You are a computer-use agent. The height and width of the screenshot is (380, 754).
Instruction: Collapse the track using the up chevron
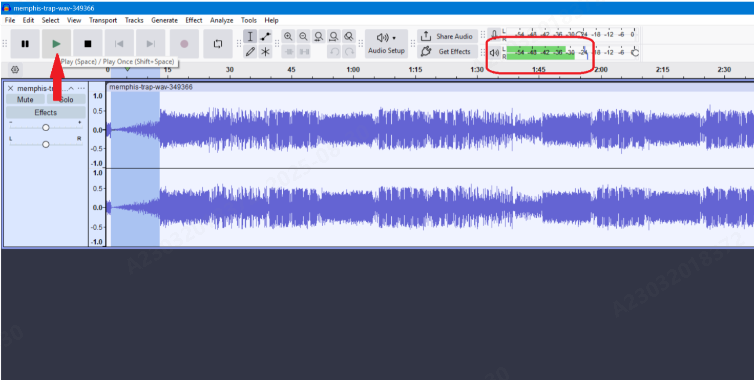pyautogui.click(x=71, y=89)
